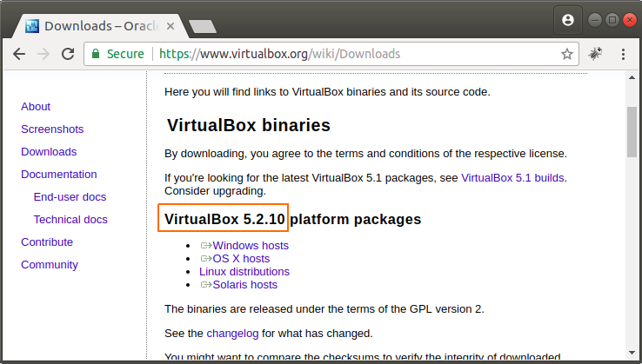Screen dimensions: 642x364
Task: Open the Technical docs link
Action: 70,220
